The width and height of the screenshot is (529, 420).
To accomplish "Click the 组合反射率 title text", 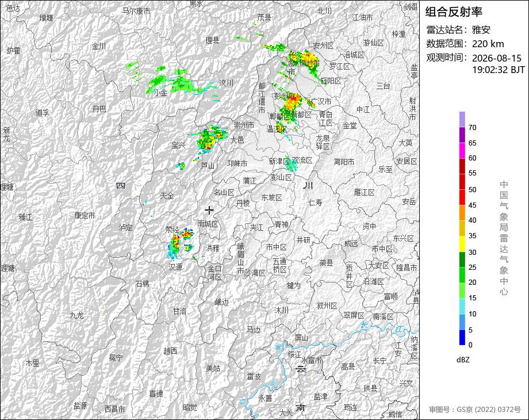I will pyautogui.click(x=454, y=12).
